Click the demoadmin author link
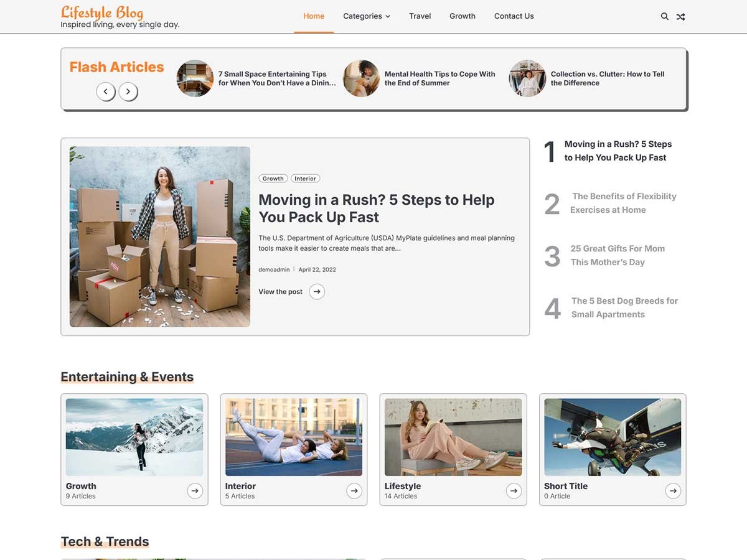747x560 pixels. point(274,269)
